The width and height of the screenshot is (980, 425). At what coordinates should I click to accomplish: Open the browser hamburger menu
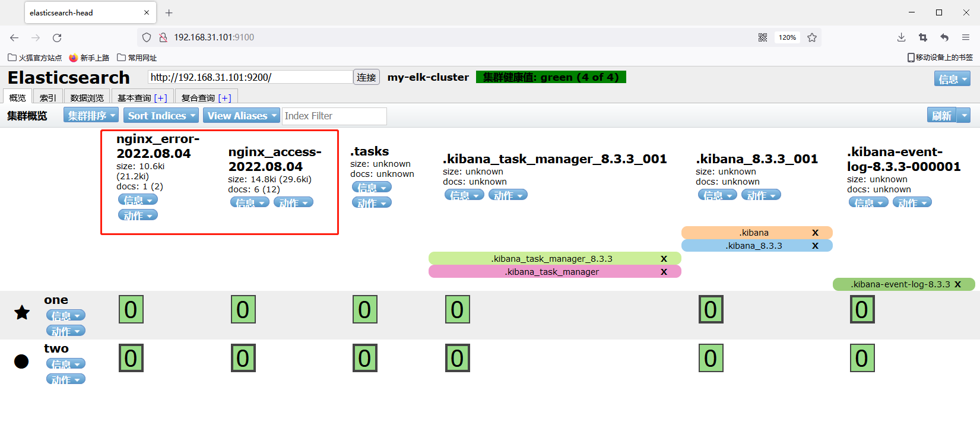[x=966, y=37]
